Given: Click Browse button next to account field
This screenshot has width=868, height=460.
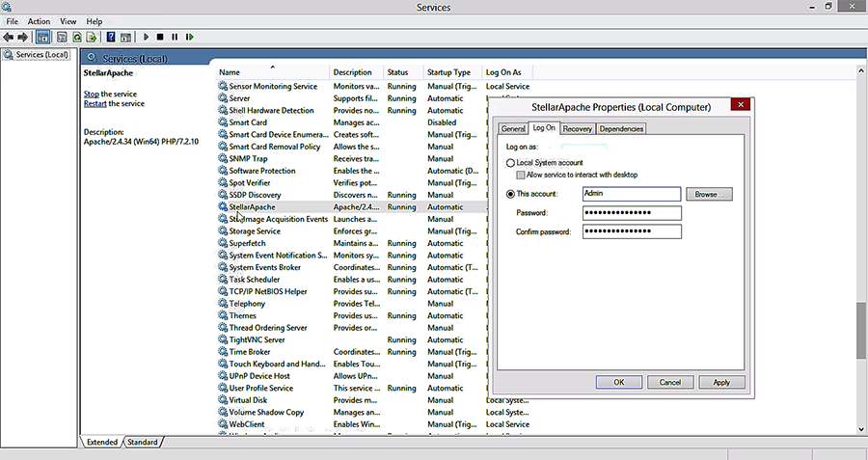Looking at the screenshot, I should pyautogui.click(x=709, y=194).
